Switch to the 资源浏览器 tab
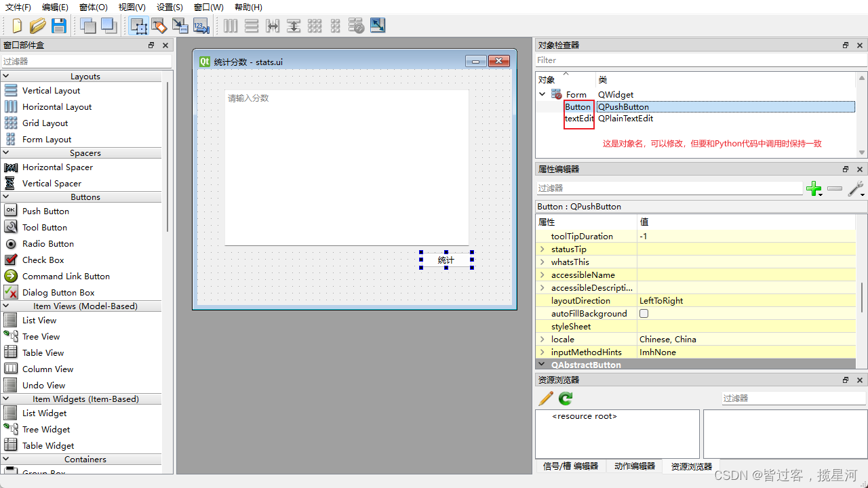868x488 pixels. click(x=692, y=466)
